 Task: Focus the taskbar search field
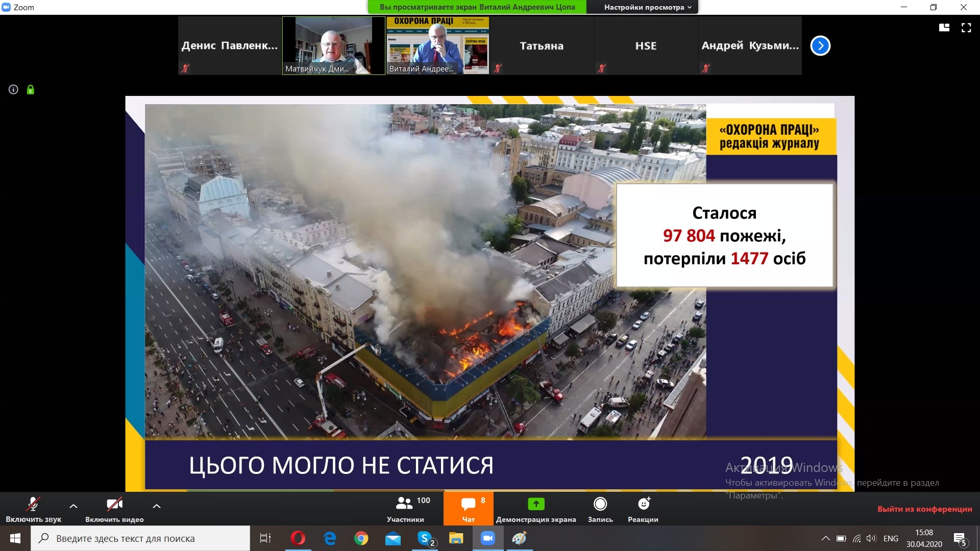click(140, 538)
